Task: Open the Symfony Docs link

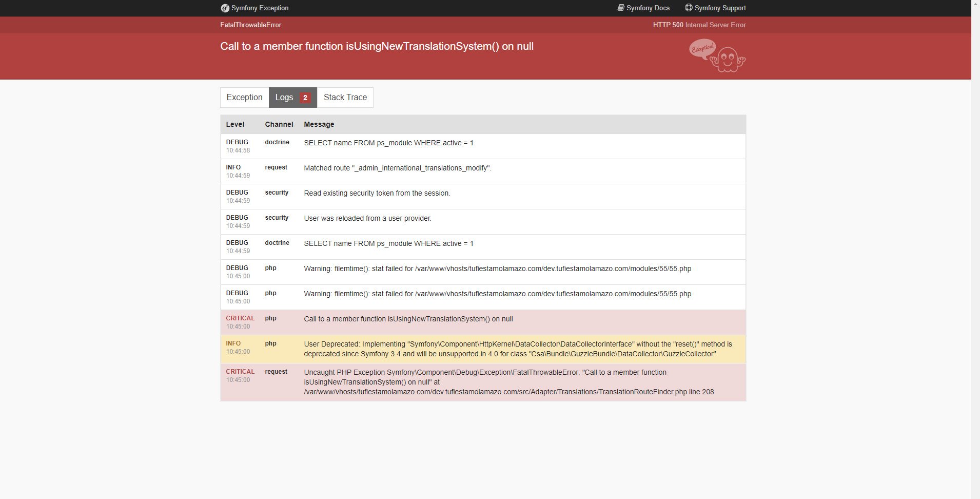Action: [643, 8]
